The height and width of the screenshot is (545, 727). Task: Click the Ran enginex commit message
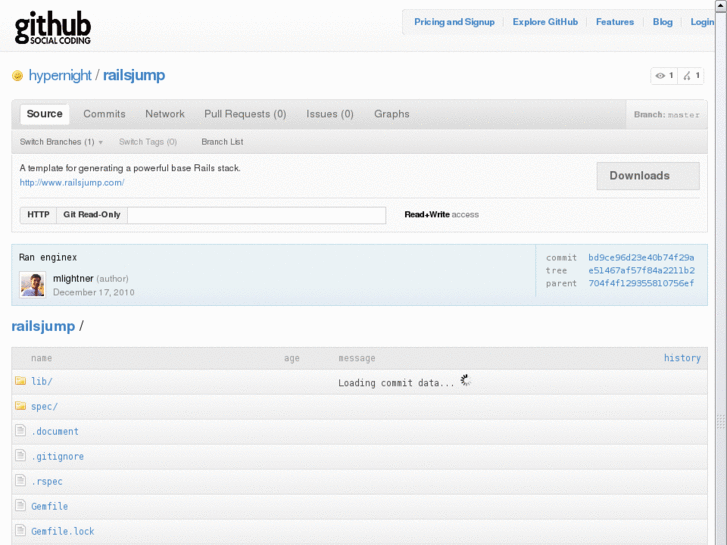click(48, 257)
